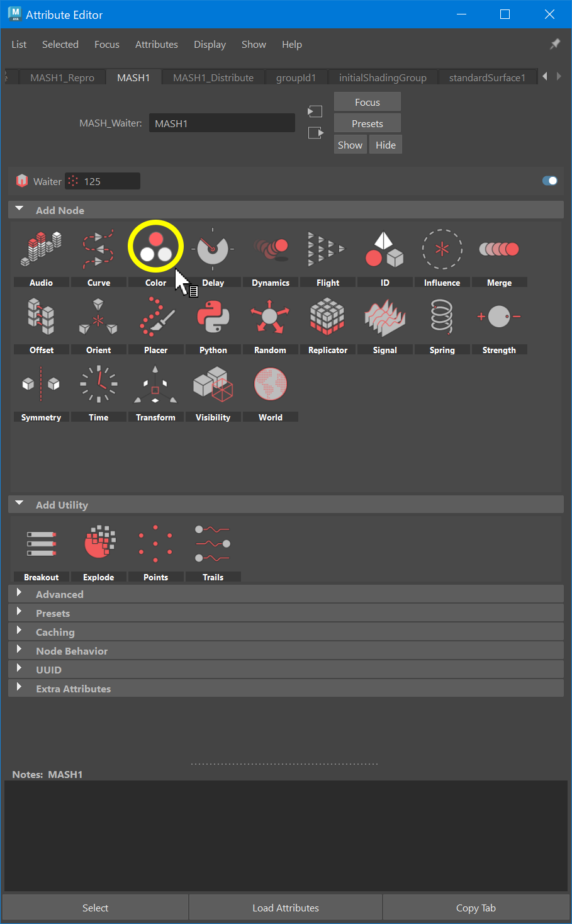
Task: Open the Attributes menu
Action: [156, 44]
